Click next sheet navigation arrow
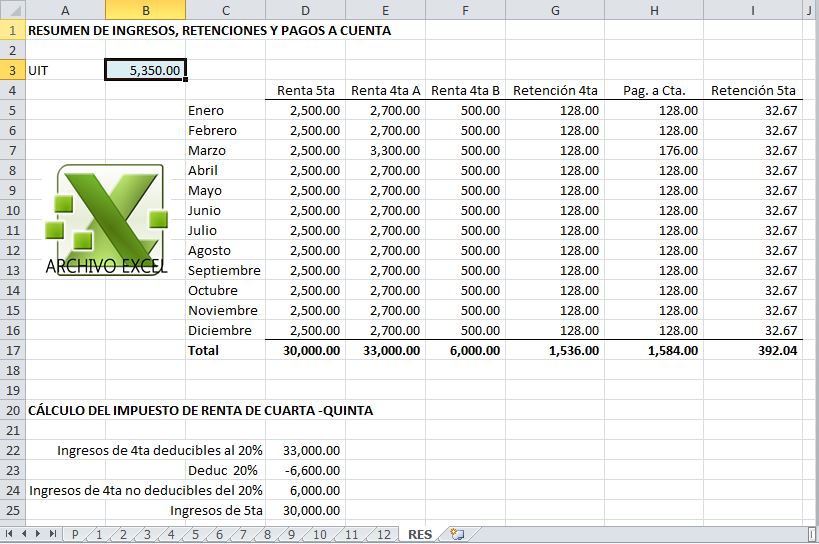The width and height of the screenshot is (819, 544). pyautogui.click(x=38, y=534)
